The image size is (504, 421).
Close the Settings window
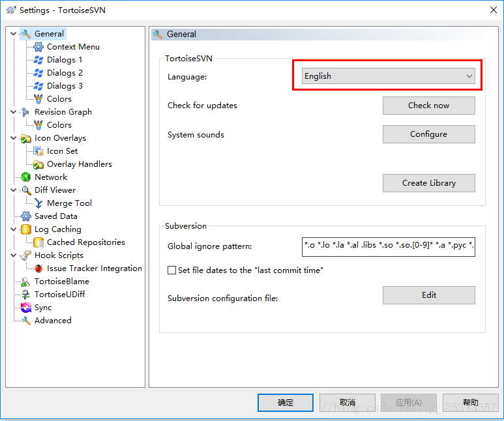[494, 10]
